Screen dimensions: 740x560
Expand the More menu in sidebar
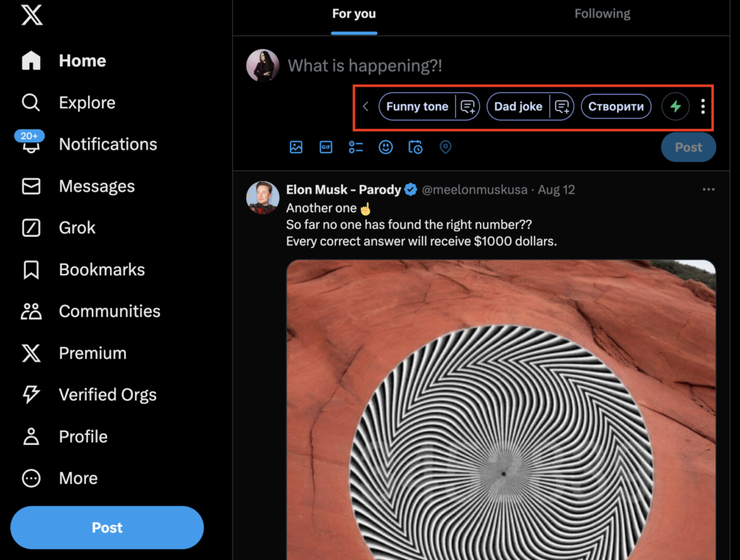77,478
